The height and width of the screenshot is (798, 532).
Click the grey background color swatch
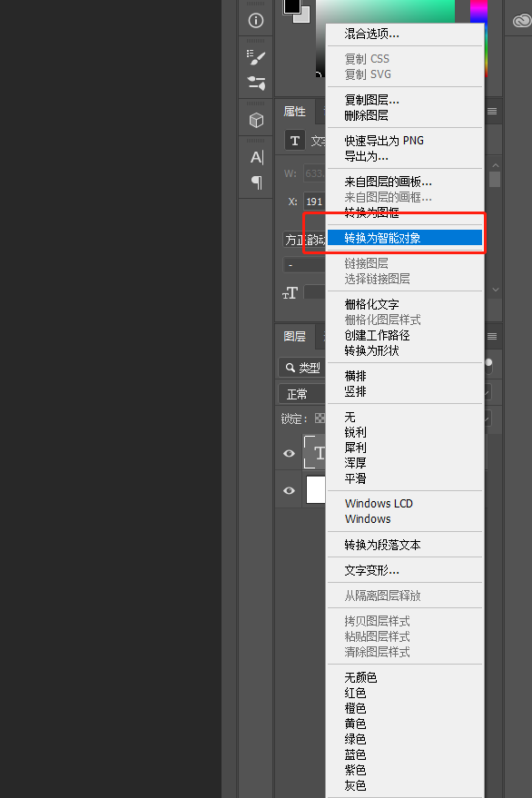click(x=304, y=16)
